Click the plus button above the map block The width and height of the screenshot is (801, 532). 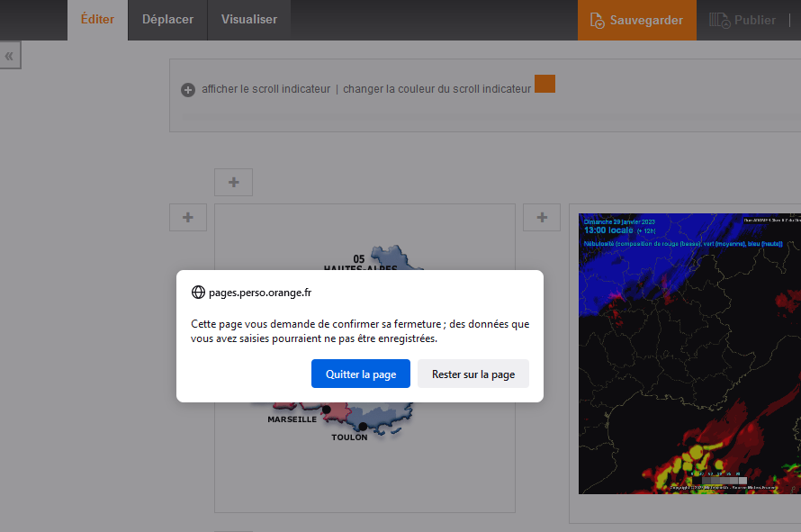[x=233, y=183]
